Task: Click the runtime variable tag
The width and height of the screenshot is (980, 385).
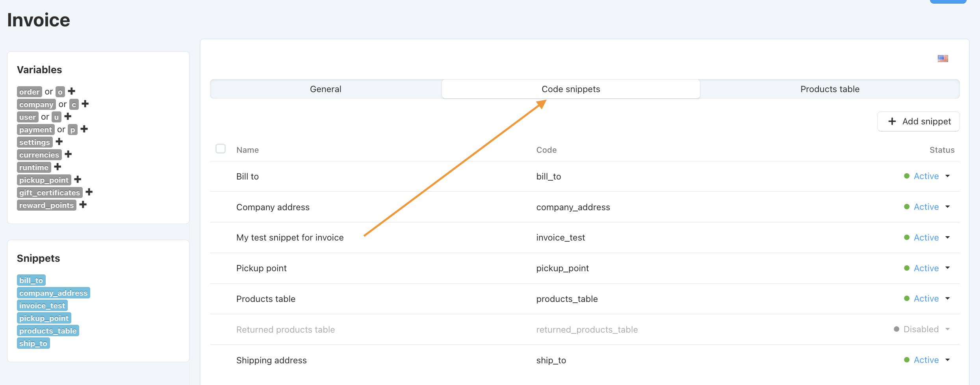Action: 34,167
